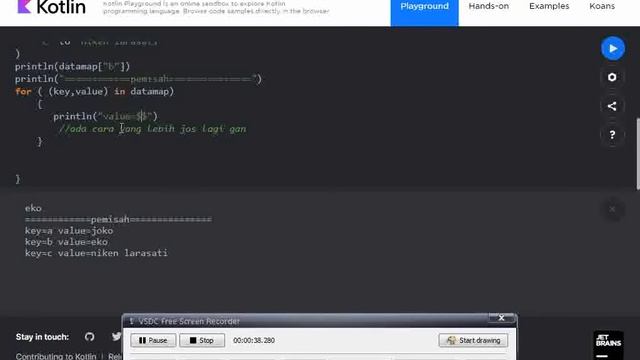Screen dimensions: 640x360
Task: Click the 'eko' output line
Action: (x=33, y=208)
